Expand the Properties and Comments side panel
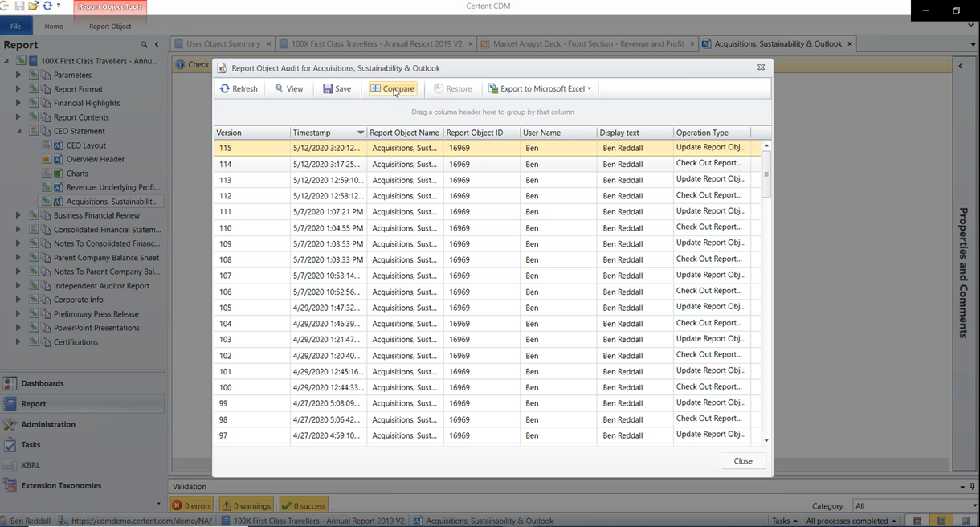Image resolution: width=980 pixels, height=527 pixels. (x=960, y=66)
